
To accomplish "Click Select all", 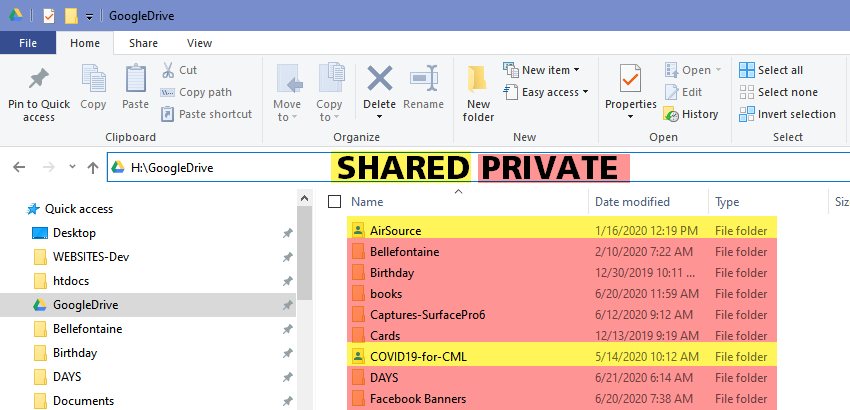I will (771, 70).
